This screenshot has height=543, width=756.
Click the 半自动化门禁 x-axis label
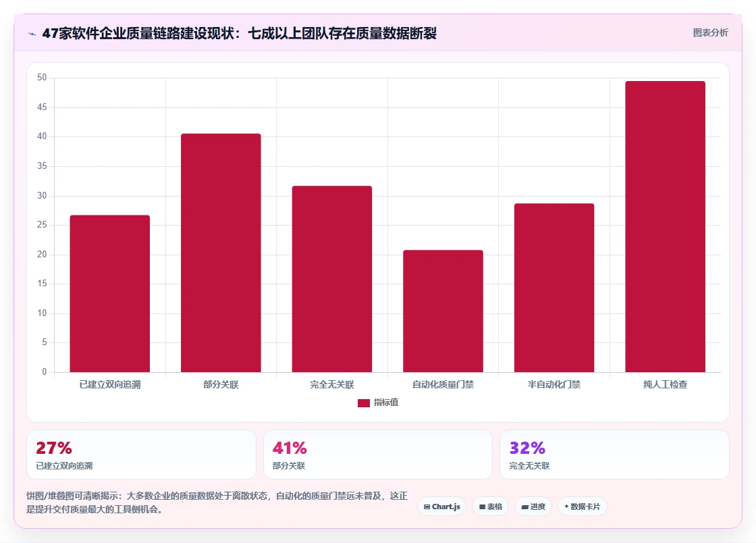[554, 384]
